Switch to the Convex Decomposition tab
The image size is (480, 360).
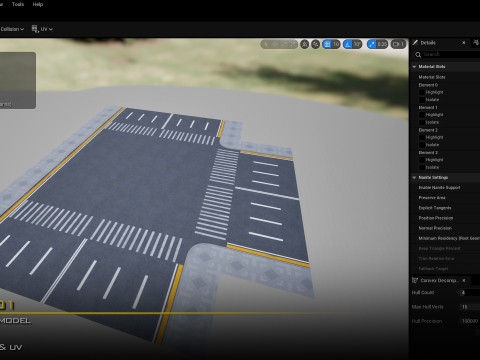click(438, 280)
